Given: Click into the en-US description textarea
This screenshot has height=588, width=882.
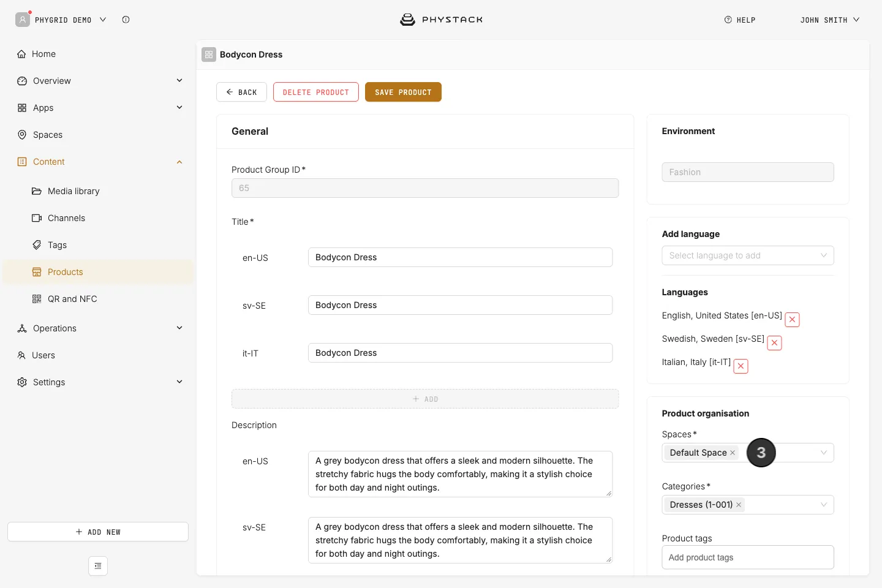Looking at the screenshot, I should coord(460,474).
